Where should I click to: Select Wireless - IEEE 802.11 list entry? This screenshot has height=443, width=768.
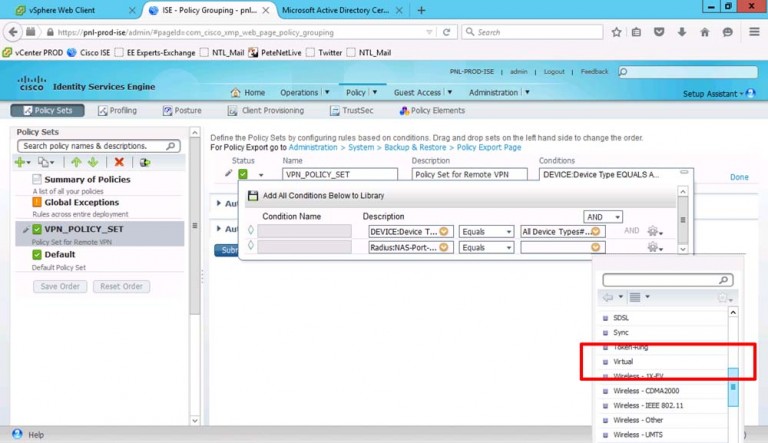click(x=648, y=406)
